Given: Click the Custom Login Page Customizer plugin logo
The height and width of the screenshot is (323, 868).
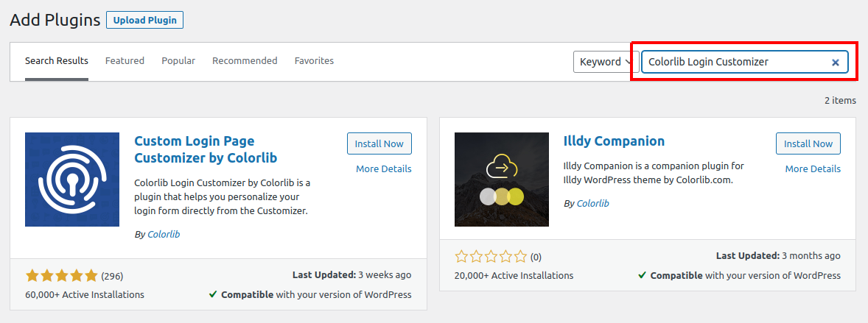Looking at the screenshot, I should (x=72, y=180).
